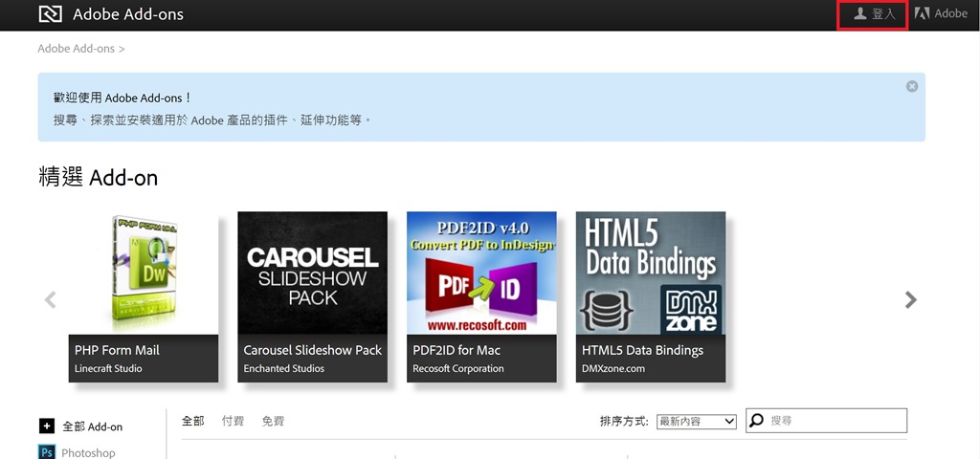Click the 歡迎使用 Adobe Add-ons welcome heading
Screen dimensions: 980x459
tap(122, 98)
